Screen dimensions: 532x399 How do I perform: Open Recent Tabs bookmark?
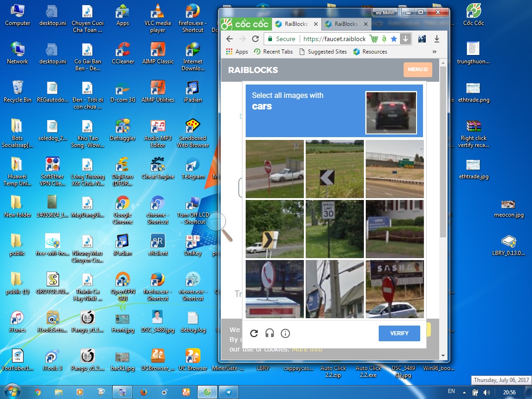coord(273,52)
